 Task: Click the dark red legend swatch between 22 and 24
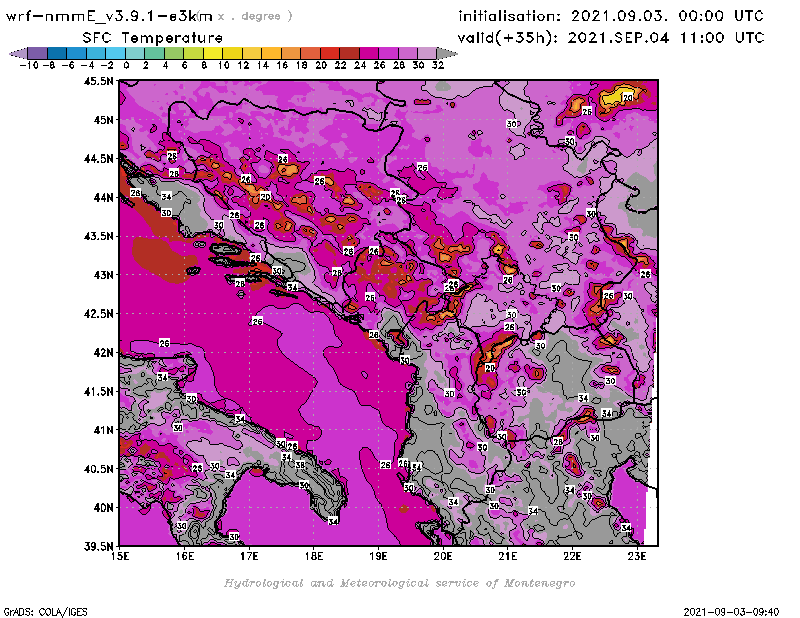349,53
